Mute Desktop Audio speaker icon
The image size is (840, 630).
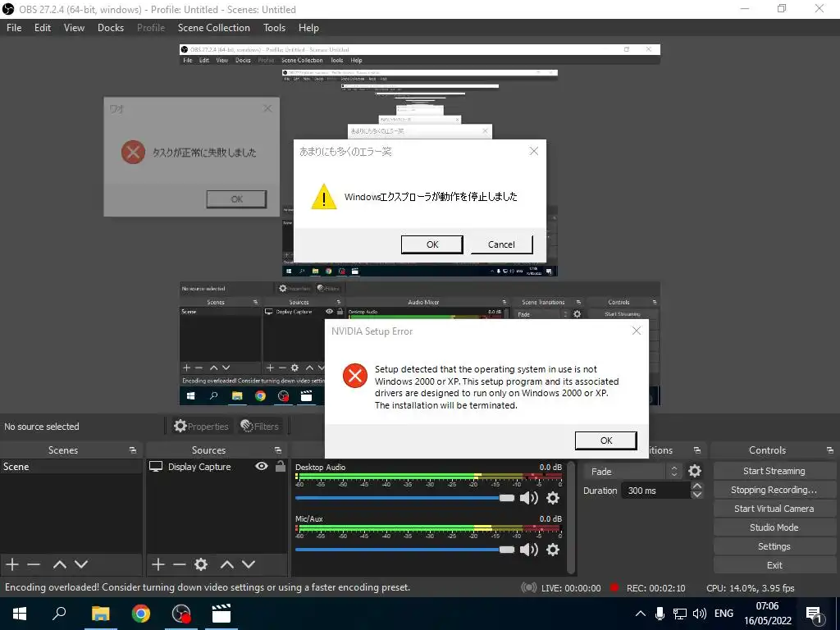[529, 498]
